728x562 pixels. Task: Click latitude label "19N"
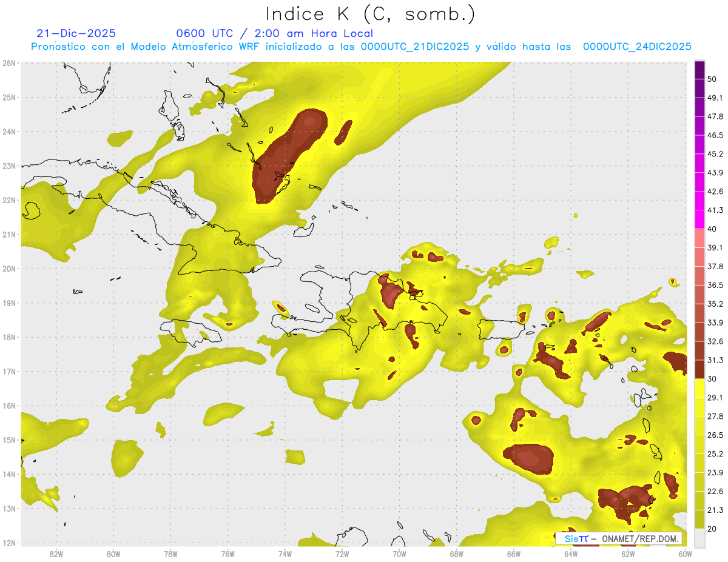[x=9, y=303]
